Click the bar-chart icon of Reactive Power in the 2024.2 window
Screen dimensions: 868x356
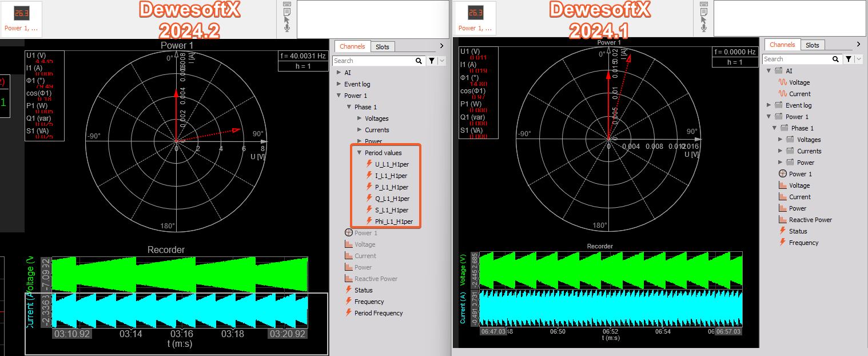point(349,278)
